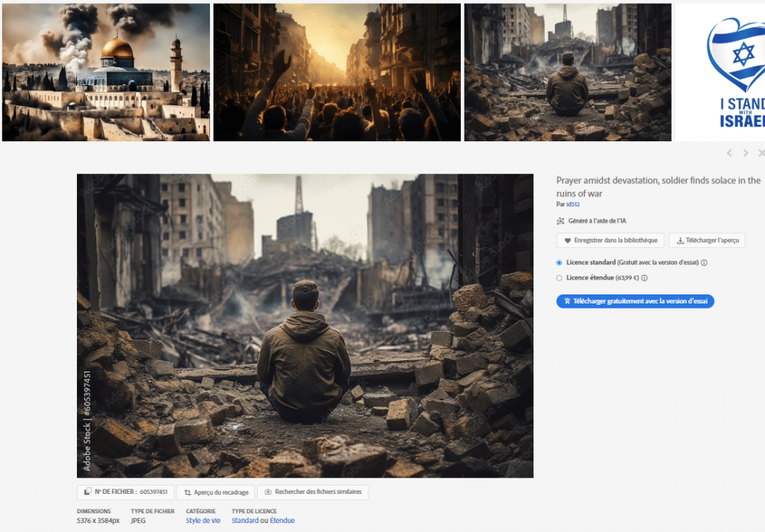
Task: Open Standard licence type link
Action: pyautogui.click(x=245, y=520)
